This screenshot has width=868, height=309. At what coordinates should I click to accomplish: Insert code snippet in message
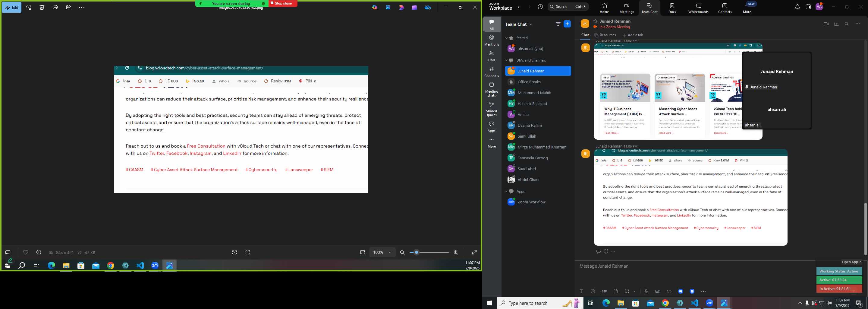pyautogui.click(x=669, y=291)
